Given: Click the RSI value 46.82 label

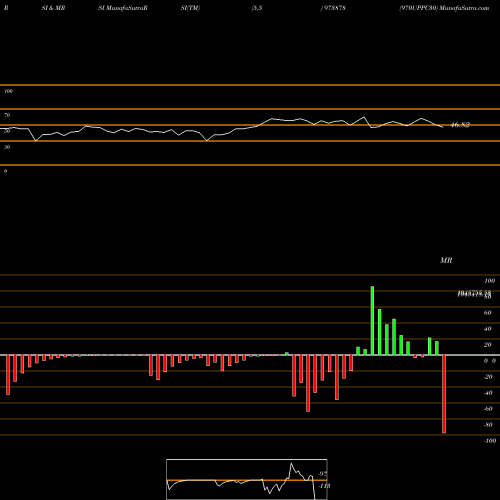Looking at the screenshot, I should (x=460, y=125).
